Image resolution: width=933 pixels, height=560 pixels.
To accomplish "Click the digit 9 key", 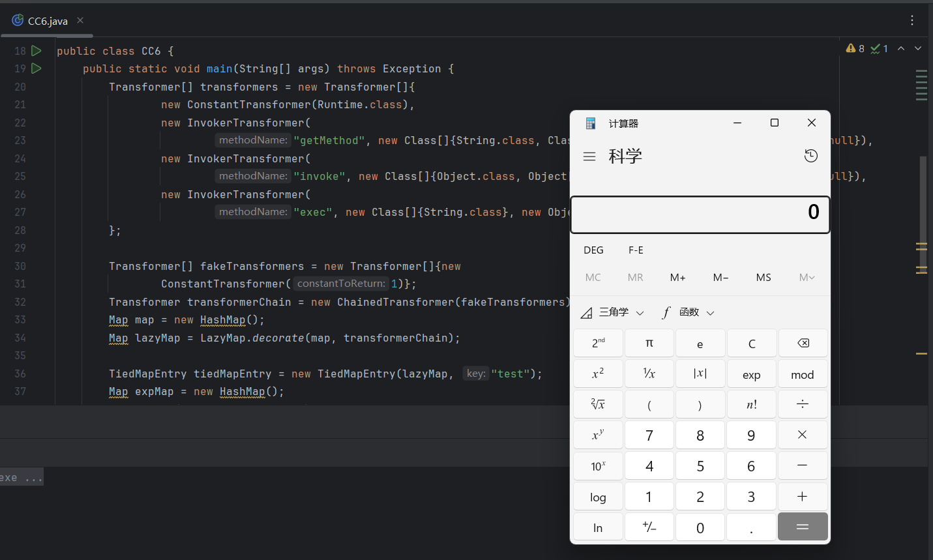I will point(752,435).
